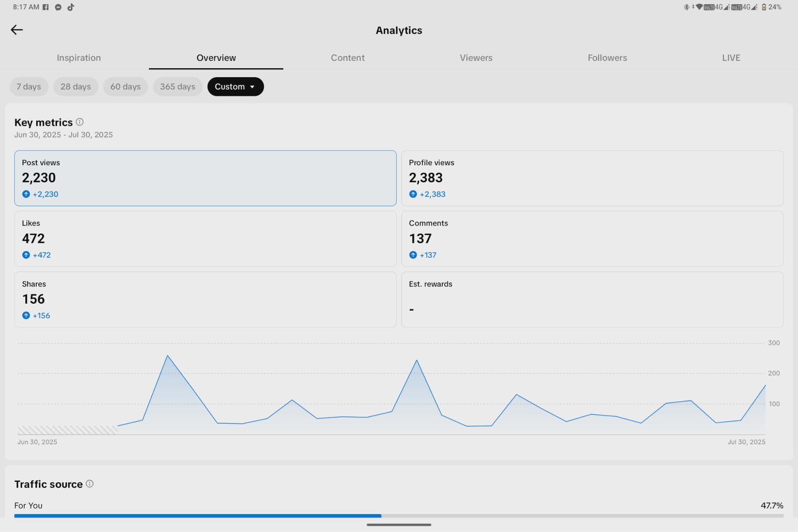Select the 28 days range chip
Image resolution: width=798 pixels, height=532 pixels.
pos(76,87)
